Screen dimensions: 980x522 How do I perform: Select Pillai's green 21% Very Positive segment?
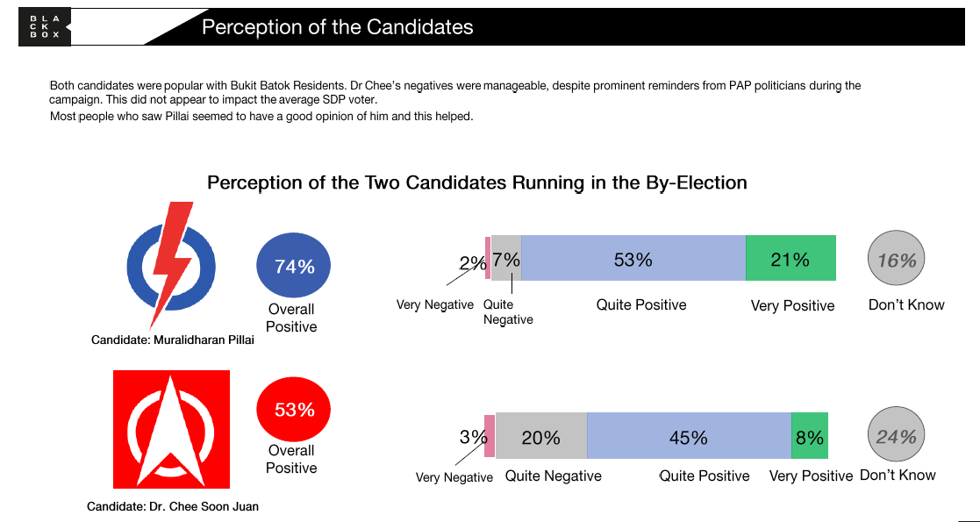(790, 259)
